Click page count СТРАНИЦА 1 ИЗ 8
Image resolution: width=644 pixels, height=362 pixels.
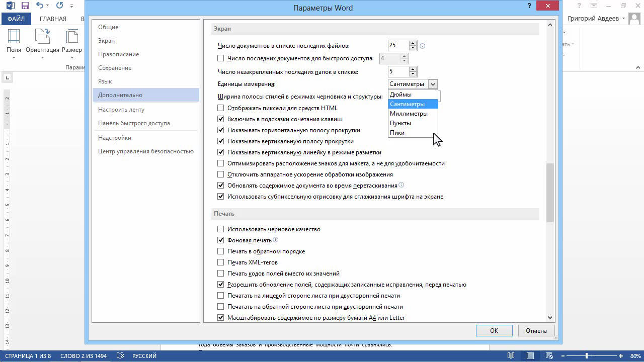pyautogui.click(x=28, y=355)
